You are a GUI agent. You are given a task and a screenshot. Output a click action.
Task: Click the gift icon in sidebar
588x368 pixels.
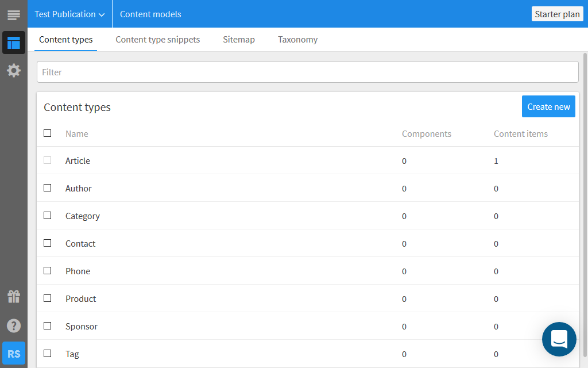click(x=14, y=297)
